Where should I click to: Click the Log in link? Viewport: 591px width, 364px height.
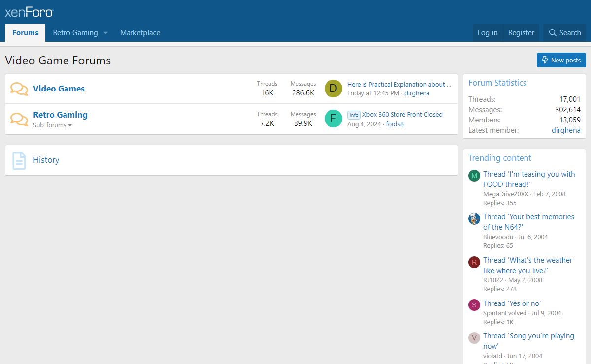[487, 33]
